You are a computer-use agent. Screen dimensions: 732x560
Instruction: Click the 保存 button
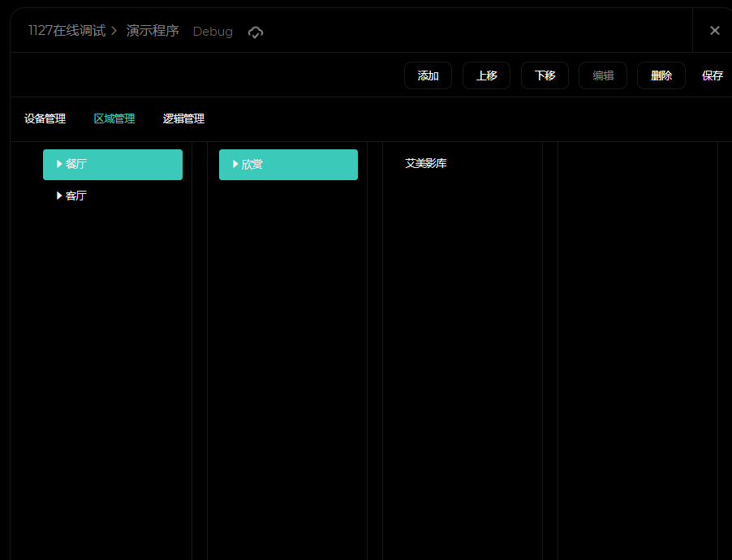pos(713,75)
